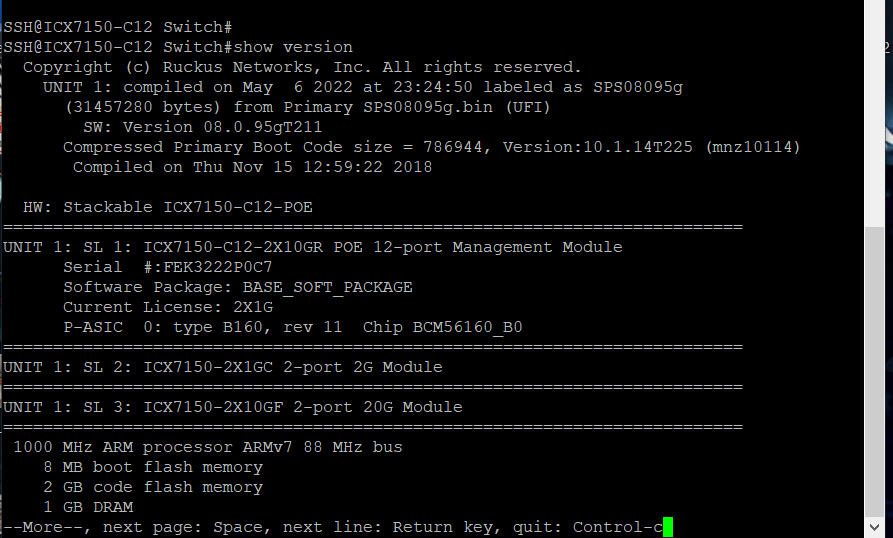Click the "show version" command text
The image size is (893, 538).
[293, 47]
